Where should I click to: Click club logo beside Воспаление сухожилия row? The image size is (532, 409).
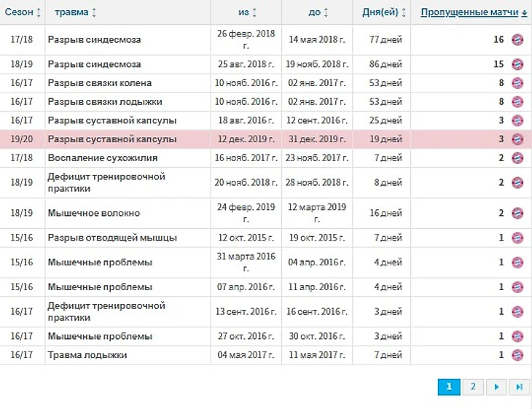[x=517, y=157]
